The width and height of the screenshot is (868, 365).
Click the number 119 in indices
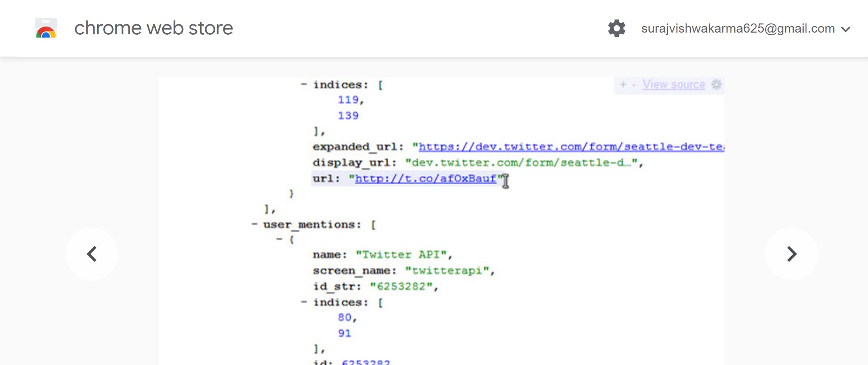(349, 100)
